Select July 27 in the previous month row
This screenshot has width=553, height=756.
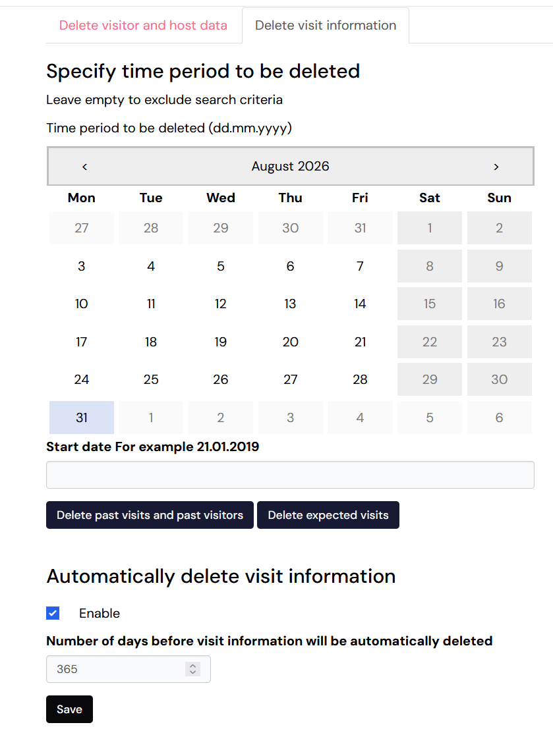click(x=82, y=228)
